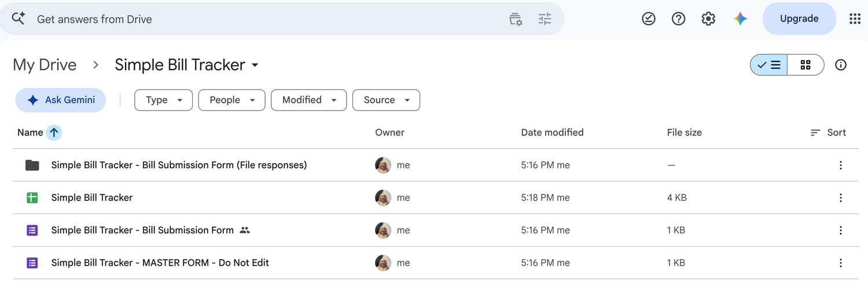868x305 pixels.
Task: Click the view details info icon
Action: click(841, 65)
